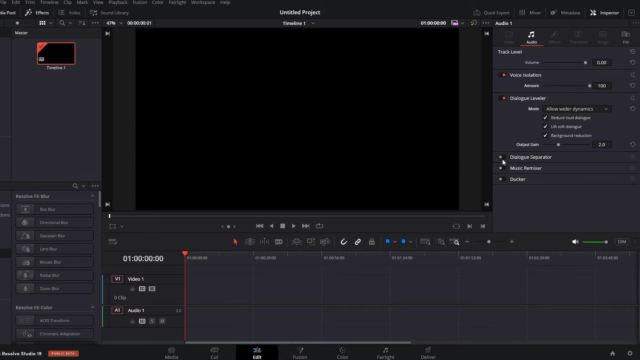640x360 pixels.
Task: Toggle the Linked Selection chain icon
Action: (x=358, y=242)
